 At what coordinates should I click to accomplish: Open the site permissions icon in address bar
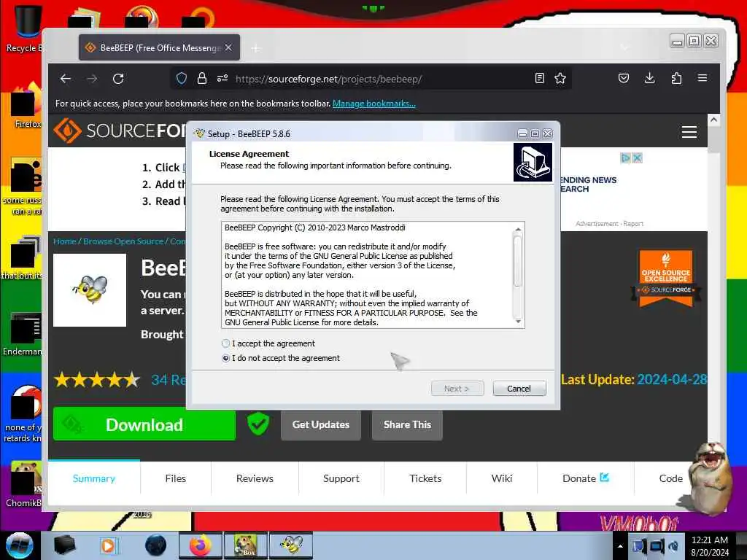click(x=222, y=79)
